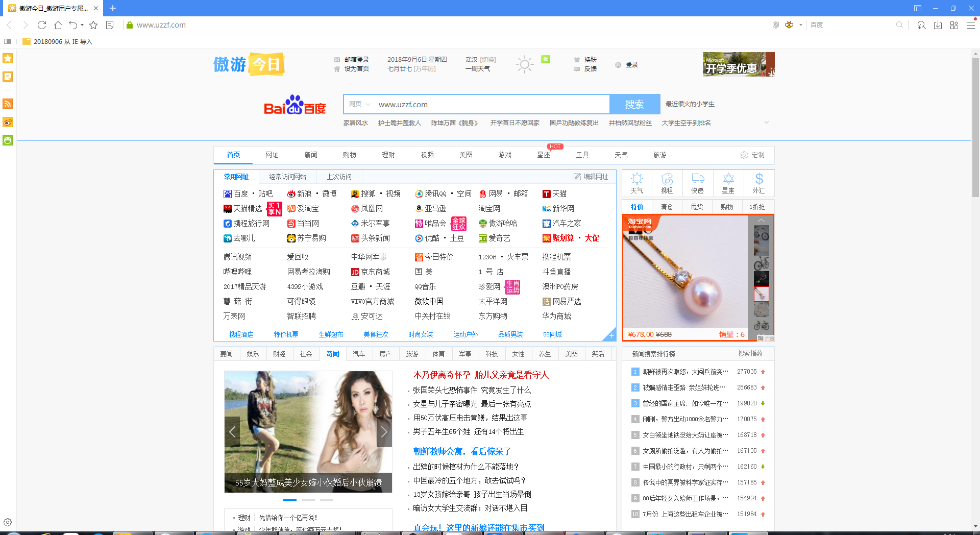The width and height of the screenshot is (980, 535).
Task: Click the 编辑网址 edit link
Action: (591, 177)
